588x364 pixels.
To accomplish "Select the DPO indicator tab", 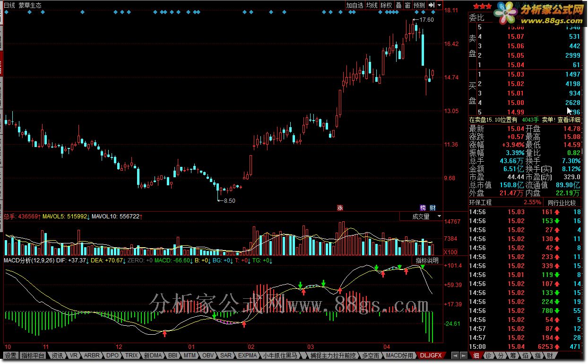I will 112,355.
